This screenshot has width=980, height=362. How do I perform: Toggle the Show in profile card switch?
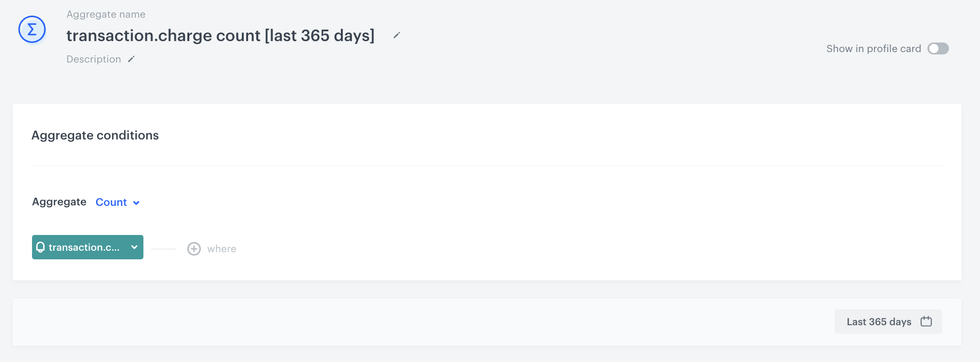[x=938, y=49]
